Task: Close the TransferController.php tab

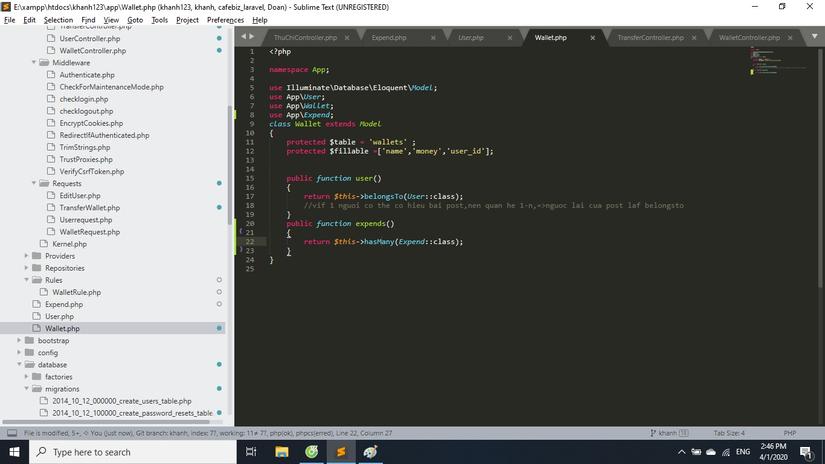Action: (694, 38)
